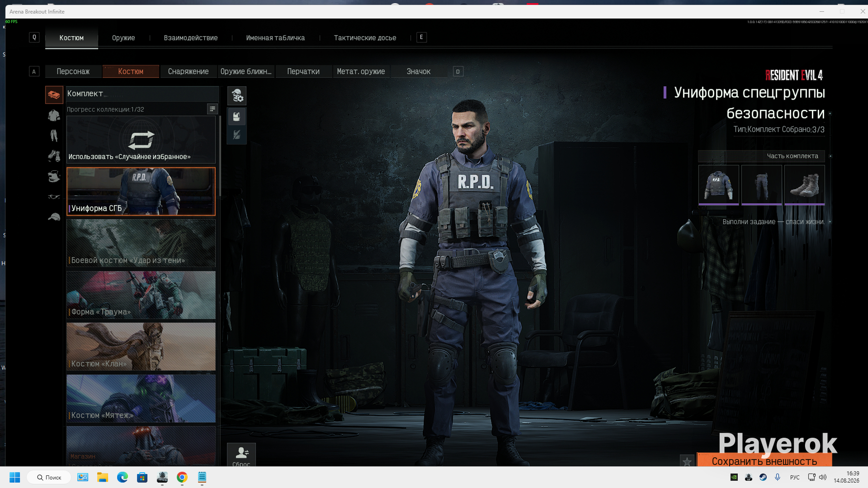Select the orange Костюм sub-tab
Viewport: 868px width, 488px height.
[x=131, y=71]
